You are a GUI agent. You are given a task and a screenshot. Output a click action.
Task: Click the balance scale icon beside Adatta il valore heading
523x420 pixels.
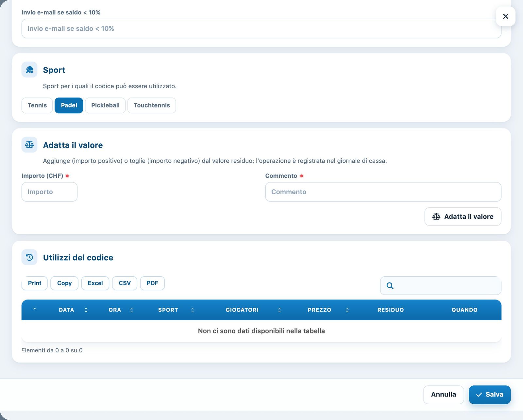(29, 145)
